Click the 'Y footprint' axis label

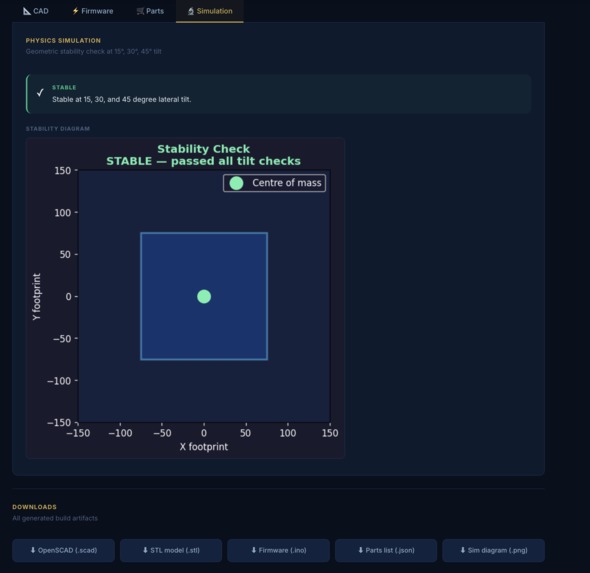(36, 296)
